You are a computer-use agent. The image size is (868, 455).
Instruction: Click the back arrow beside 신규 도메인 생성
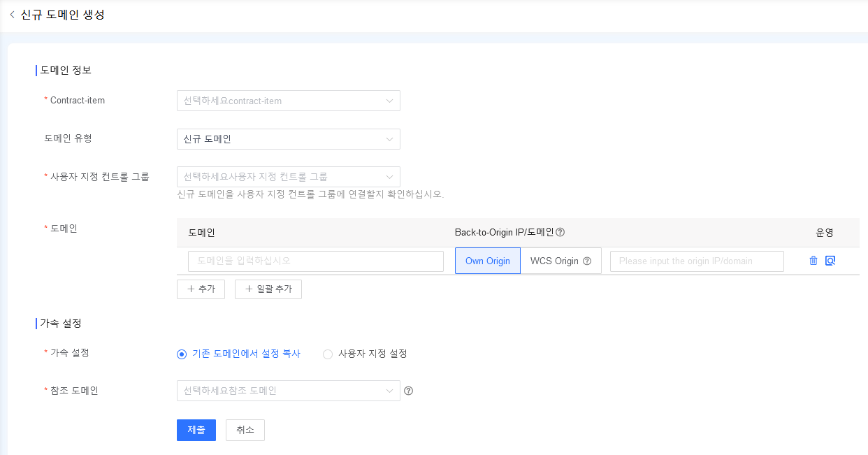point(12,15)
